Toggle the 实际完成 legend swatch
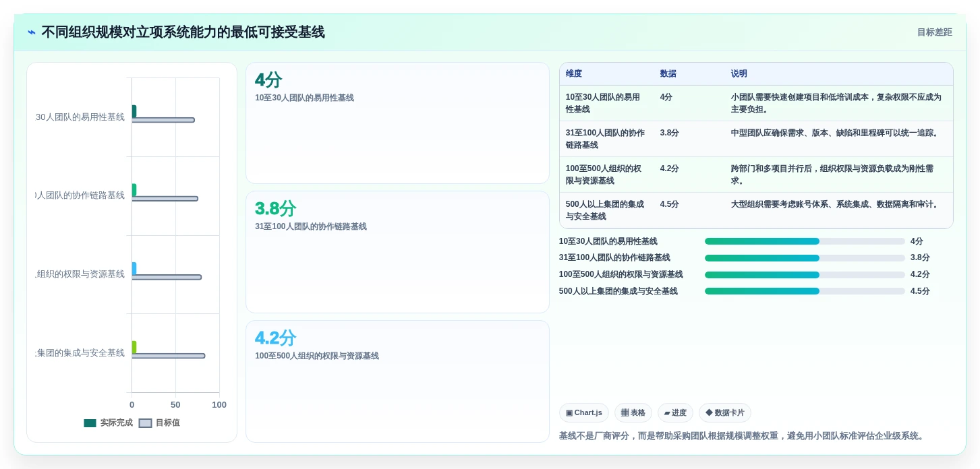Viewport: 980px width, 469px height. click(90, 423)
